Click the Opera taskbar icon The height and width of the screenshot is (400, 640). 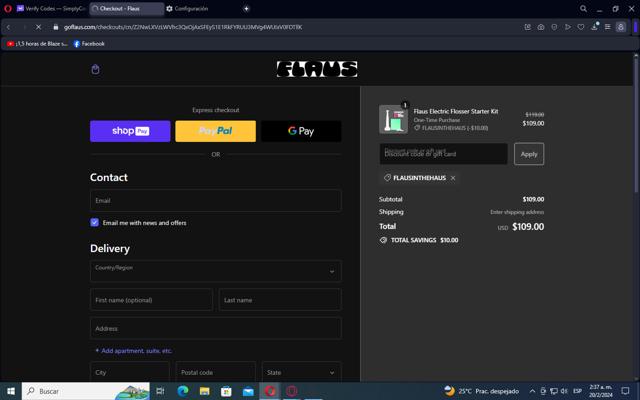[270, 391]
